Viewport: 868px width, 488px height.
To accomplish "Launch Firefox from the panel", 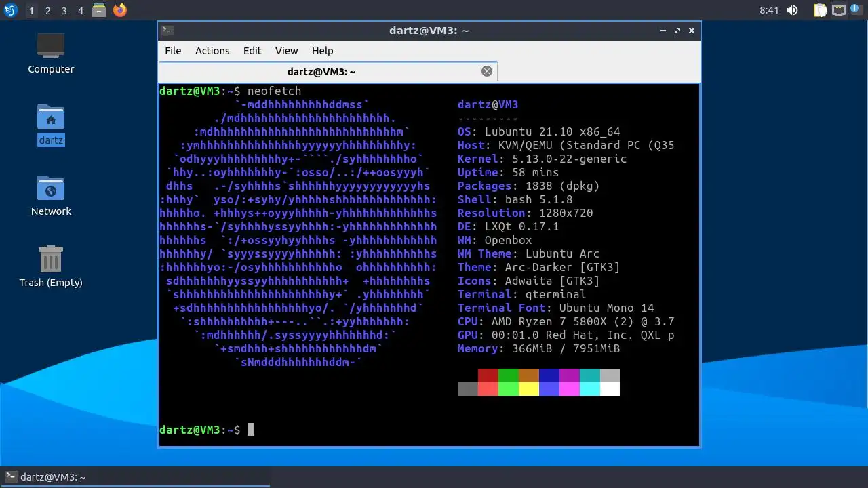I will [120, 10].
